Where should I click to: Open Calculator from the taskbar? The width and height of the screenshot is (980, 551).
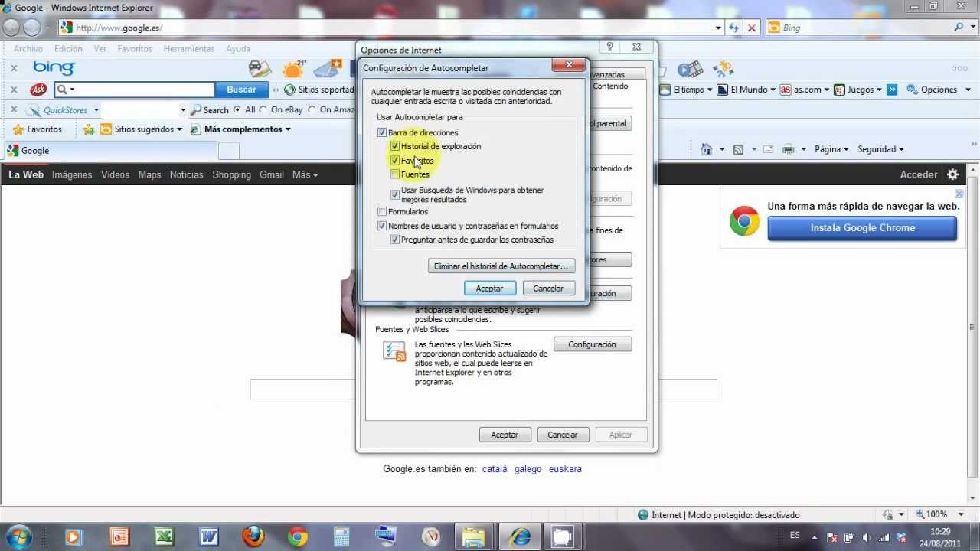[x=341, y=536]
